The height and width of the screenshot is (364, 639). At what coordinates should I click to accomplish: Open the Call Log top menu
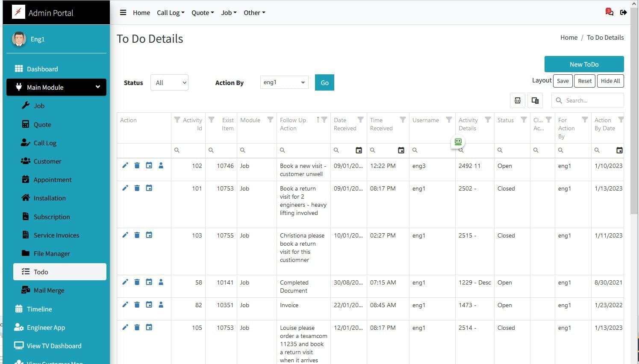point(171,13)
